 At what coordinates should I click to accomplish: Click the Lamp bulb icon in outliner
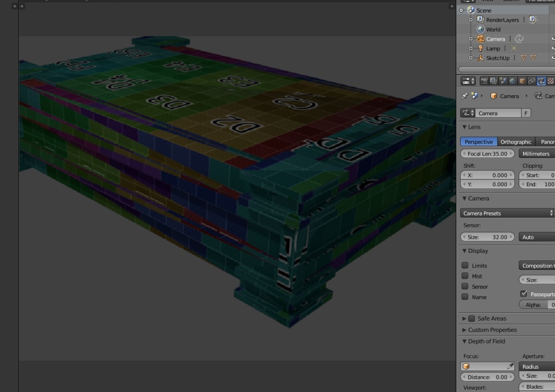(x=480, y=48)
